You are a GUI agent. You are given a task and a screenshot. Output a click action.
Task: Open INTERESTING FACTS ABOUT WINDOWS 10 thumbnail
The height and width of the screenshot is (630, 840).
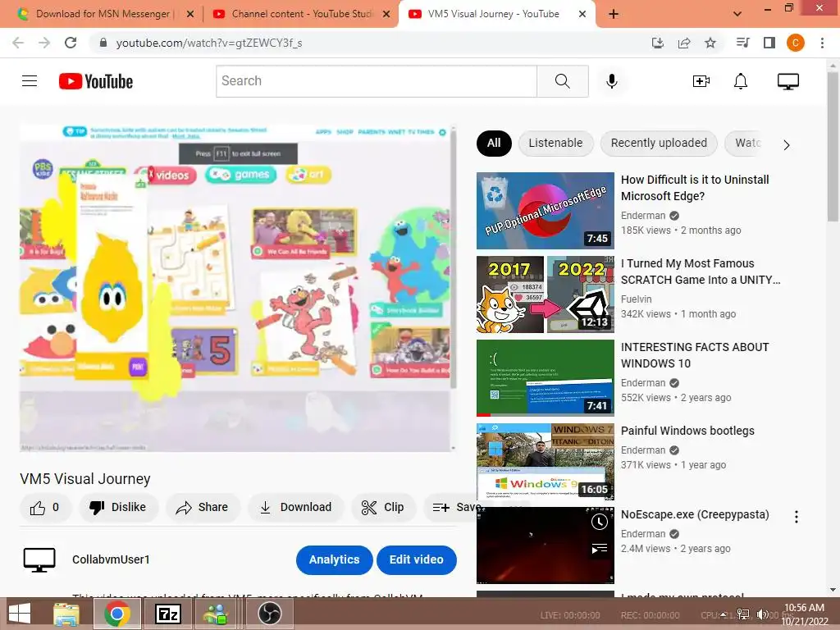point(546,378)
